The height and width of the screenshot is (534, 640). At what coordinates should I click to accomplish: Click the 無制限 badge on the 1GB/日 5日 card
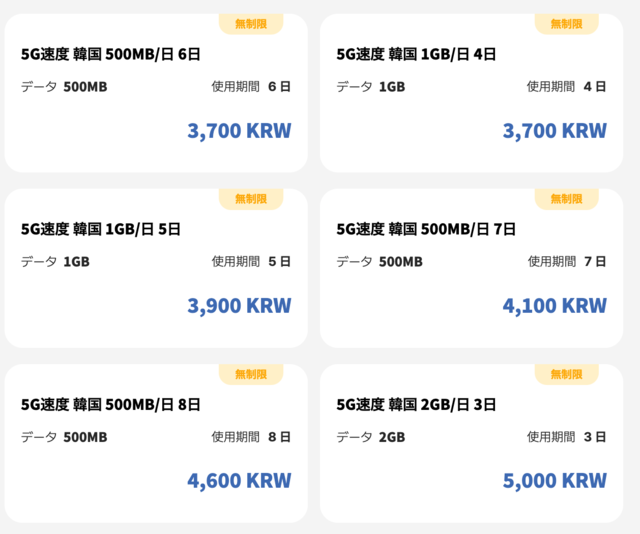coord(251,199)
